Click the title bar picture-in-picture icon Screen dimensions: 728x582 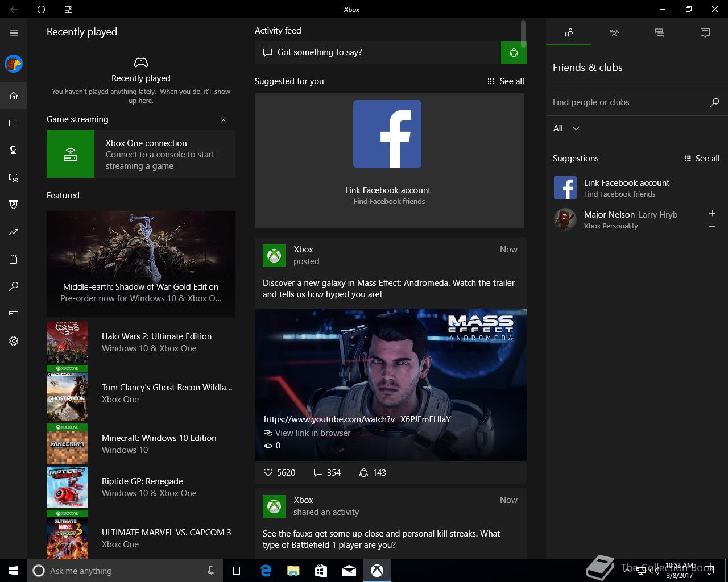[x=68, y=9]
